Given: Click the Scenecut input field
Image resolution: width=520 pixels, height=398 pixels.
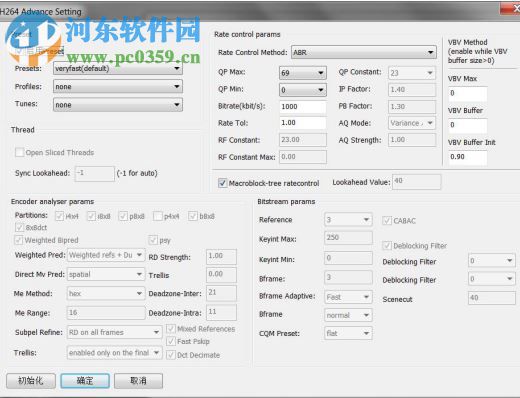Looking at the screenshot, I should pos(492,298).
